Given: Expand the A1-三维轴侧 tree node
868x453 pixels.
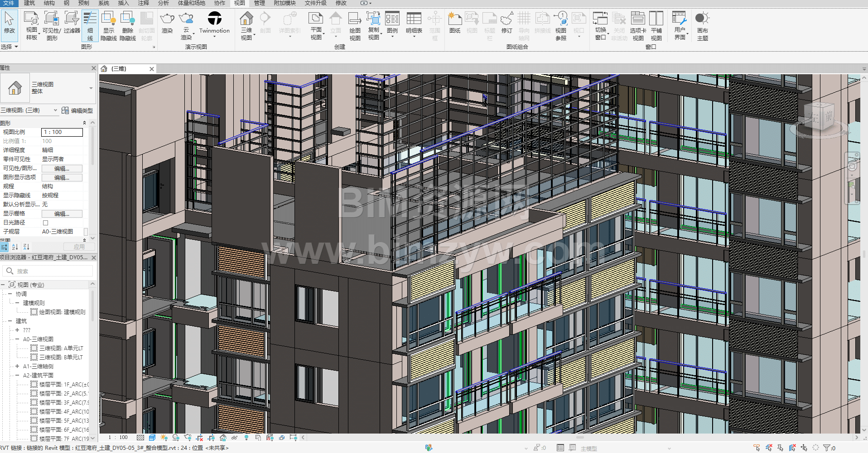Looking at the screenshot, I should click(17, 366).
